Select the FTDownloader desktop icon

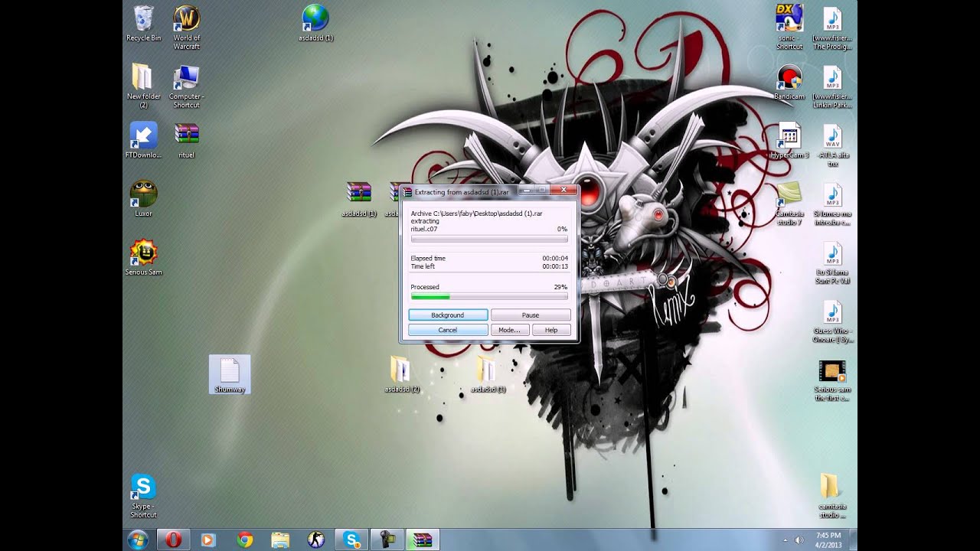click(143, 140)
